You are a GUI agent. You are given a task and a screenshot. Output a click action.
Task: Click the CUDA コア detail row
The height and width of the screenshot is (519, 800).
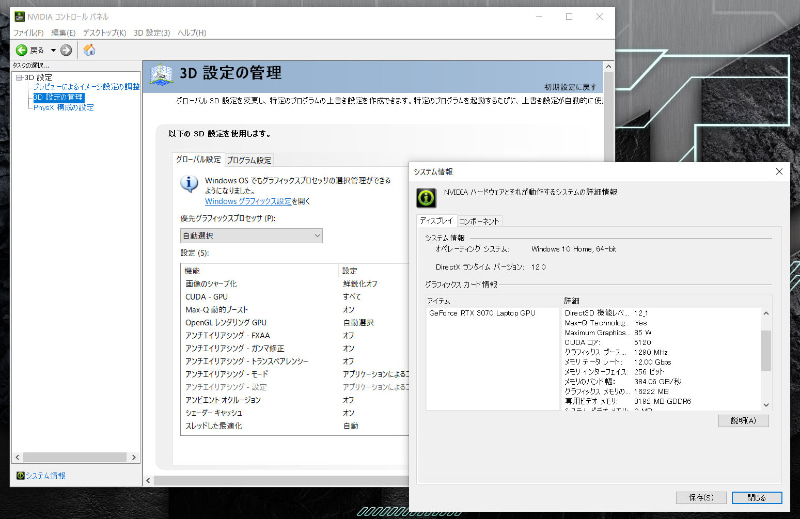(661, 342)
